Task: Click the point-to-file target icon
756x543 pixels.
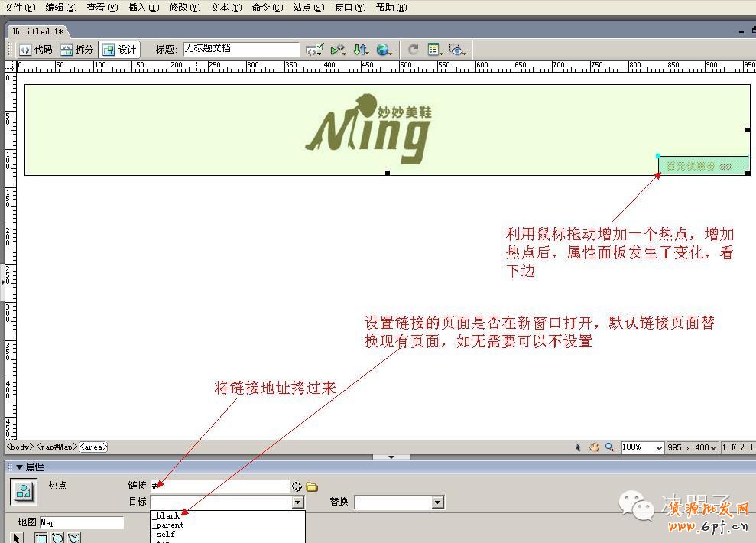Action: click(x=297, y=486)
